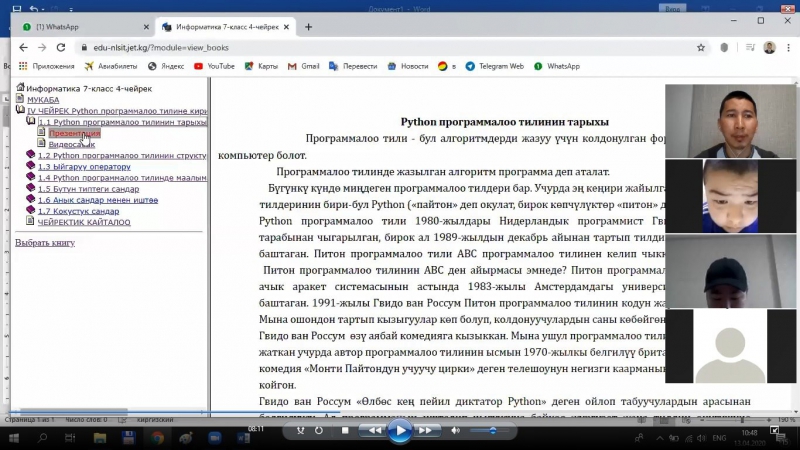800x450 pixels.
Task: Open the Презентация item in the tree
Action: [74, 133]
